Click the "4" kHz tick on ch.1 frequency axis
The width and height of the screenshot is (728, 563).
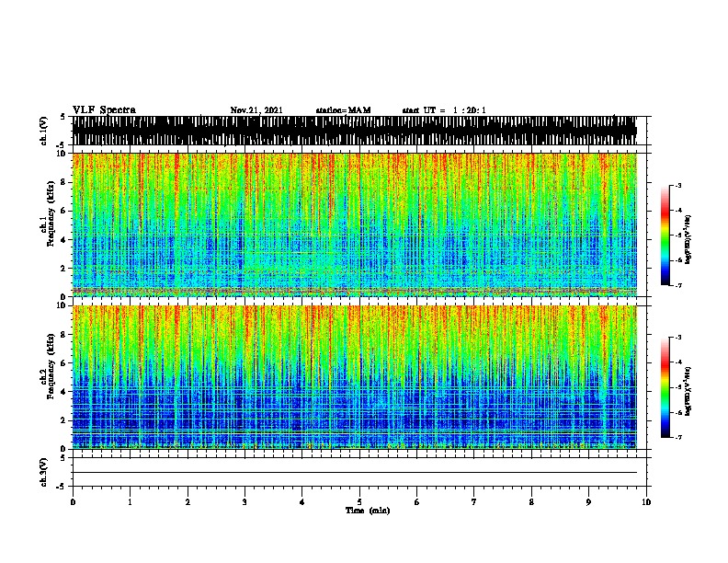pyautogui.click(x=64, y=240)
